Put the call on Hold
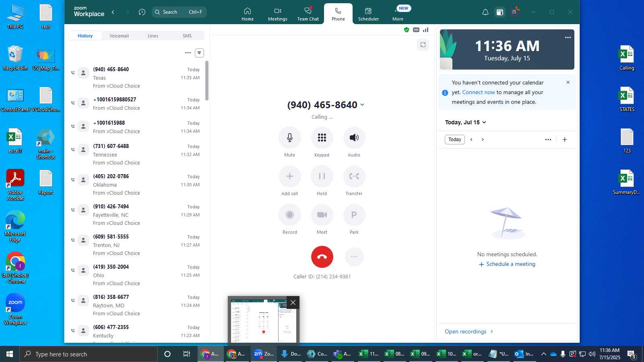This screenshot has height=362, width=644. 322,177
